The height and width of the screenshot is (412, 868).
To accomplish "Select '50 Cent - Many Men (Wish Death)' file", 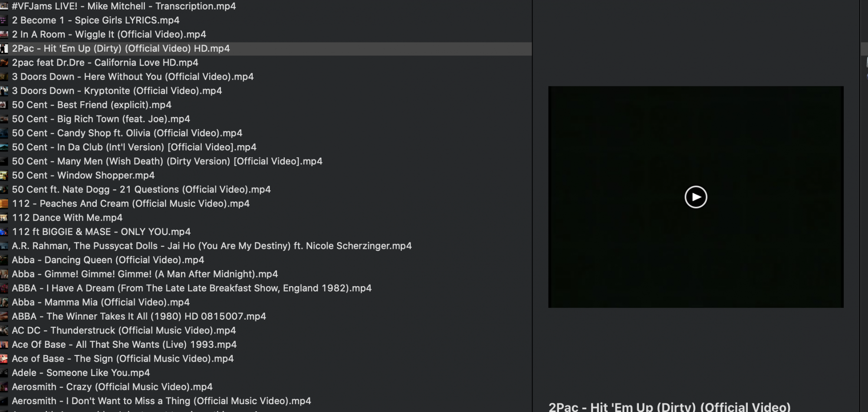I will (x=167, y=161).
